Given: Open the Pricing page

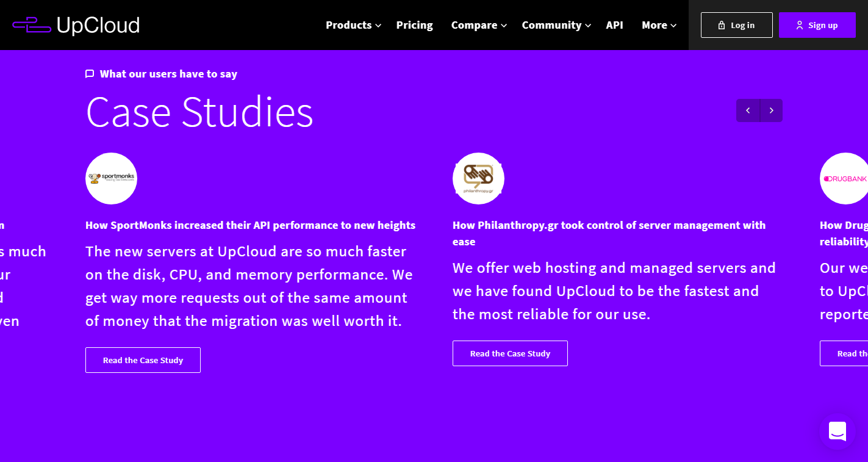Looking at the screenshot, I should pyautogui.click(x=414, y=25).
